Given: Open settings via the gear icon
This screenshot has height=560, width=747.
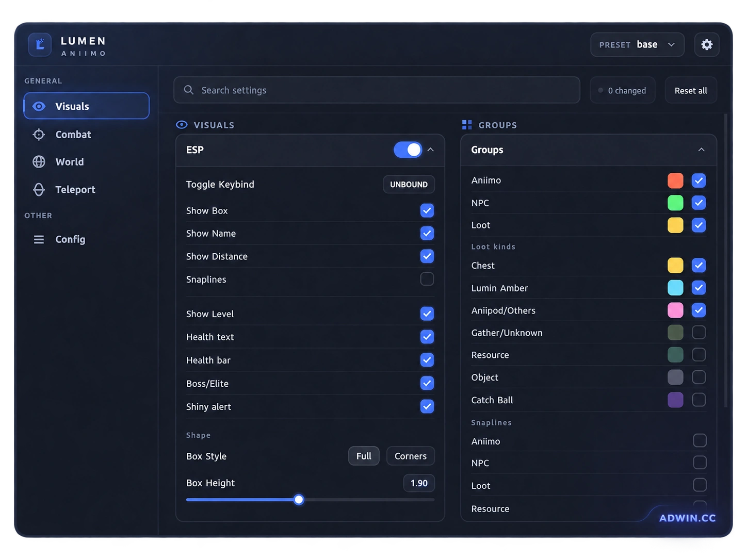Looking at the screenshot, I should coord(706,45).
